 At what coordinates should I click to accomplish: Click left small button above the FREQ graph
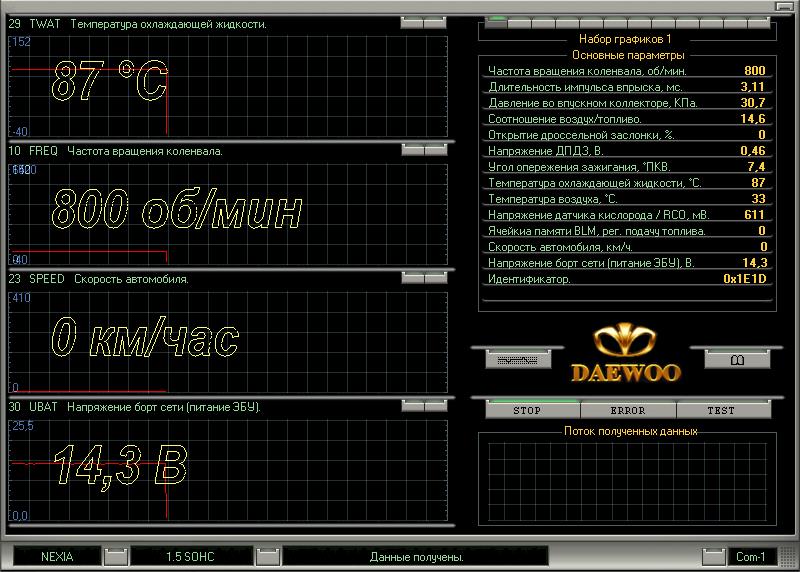click(412, 150)
